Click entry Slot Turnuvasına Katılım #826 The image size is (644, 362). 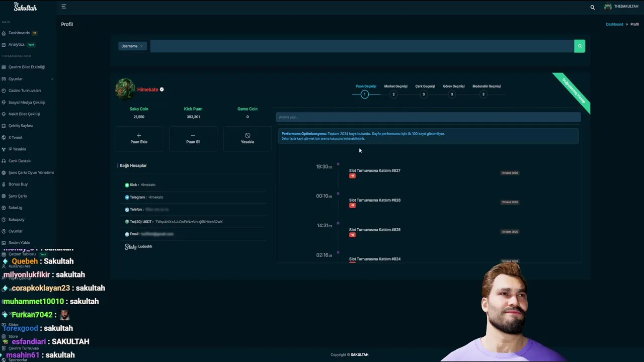(375, 200)
